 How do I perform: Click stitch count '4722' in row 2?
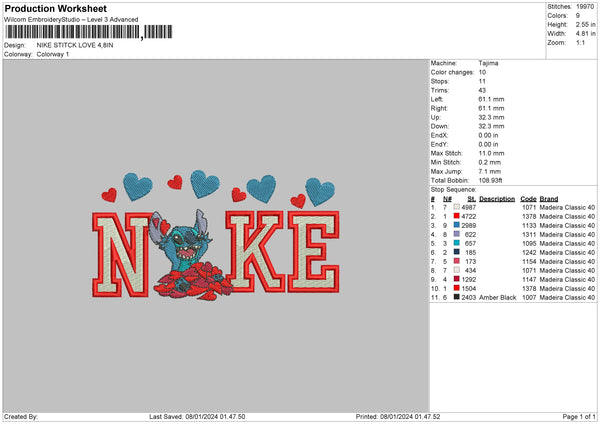469,217
